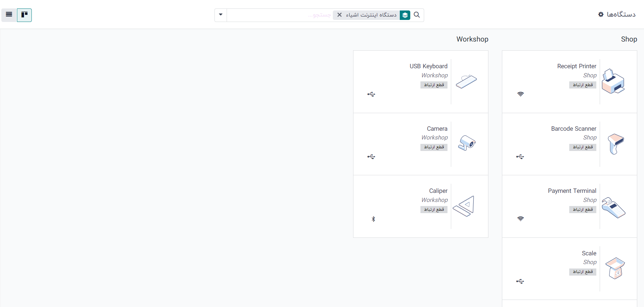Screen dimensions: 644x307
Task: Switch to list view
Action: [9, 15]
